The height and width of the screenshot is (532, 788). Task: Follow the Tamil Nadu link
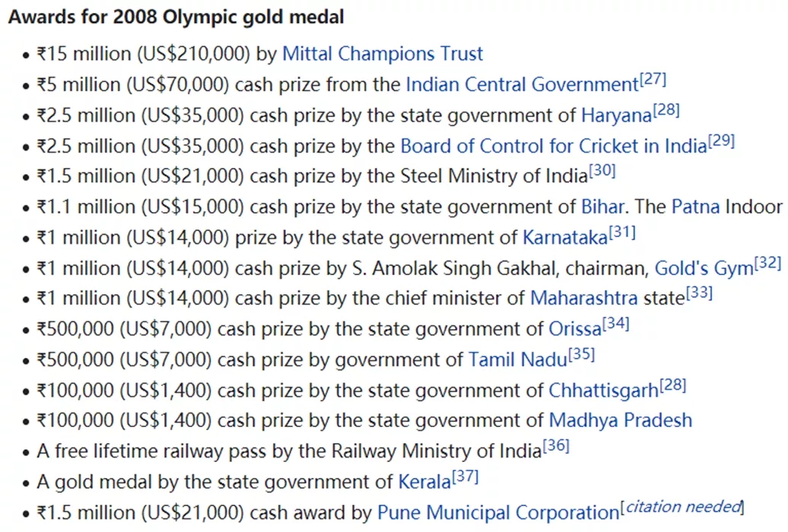pos(518,359)
